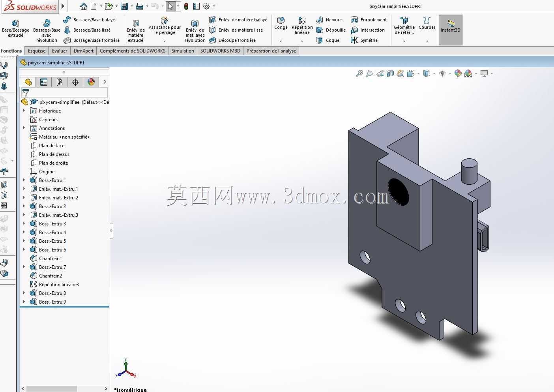Open the Edit appearance color icon

[x=458, y=73]
